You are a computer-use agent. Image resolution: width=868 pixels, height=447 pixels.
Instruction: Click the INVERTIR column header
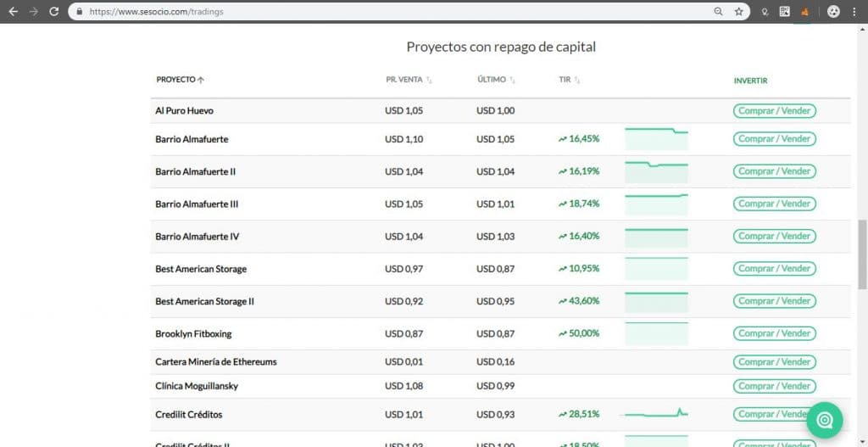tap(751, 81)
